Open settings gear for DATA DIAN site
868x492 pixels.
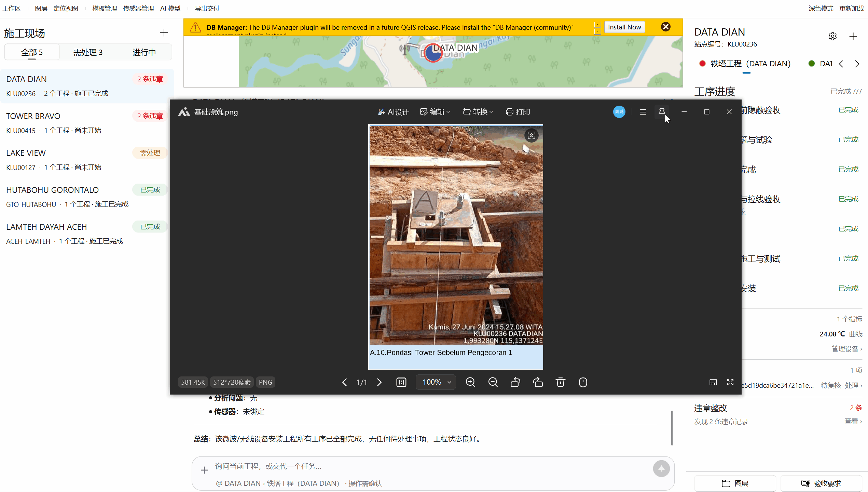[832, 36]
